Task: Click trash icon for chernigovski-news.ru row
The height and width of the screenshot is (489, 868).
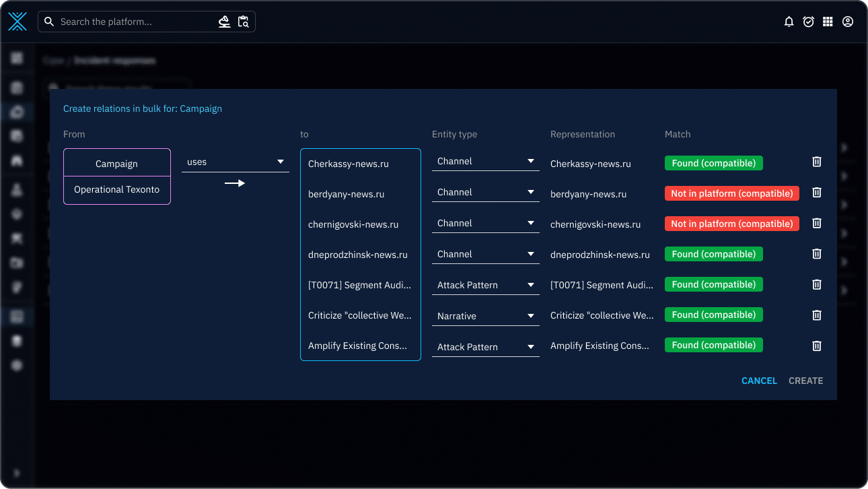Action: click(x=817, y=223)
